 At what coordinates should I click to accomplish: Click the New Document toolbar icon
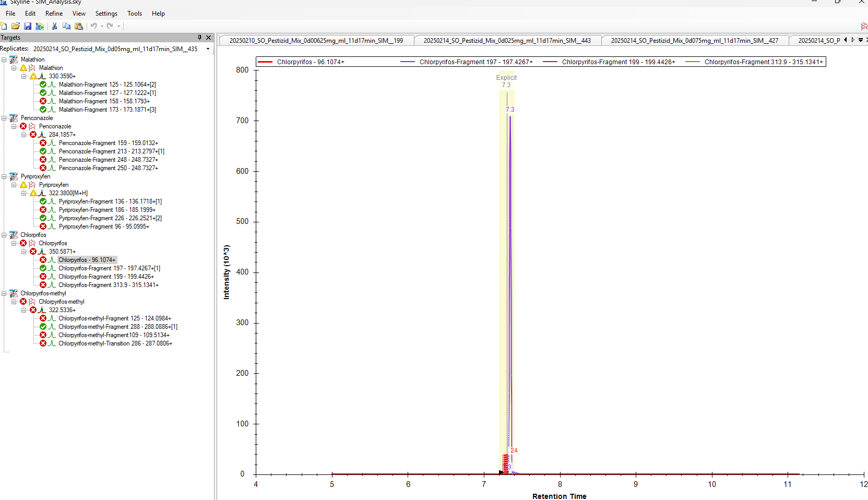[x=4, y=26]
